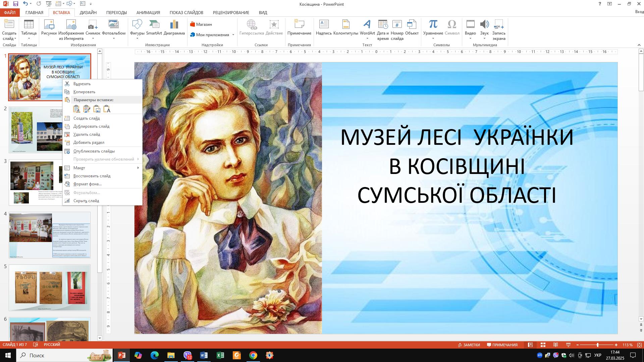This screenshot has width=644, height=362.
Task: Open the Снимок screenshot tool
Action: [93, 30]
